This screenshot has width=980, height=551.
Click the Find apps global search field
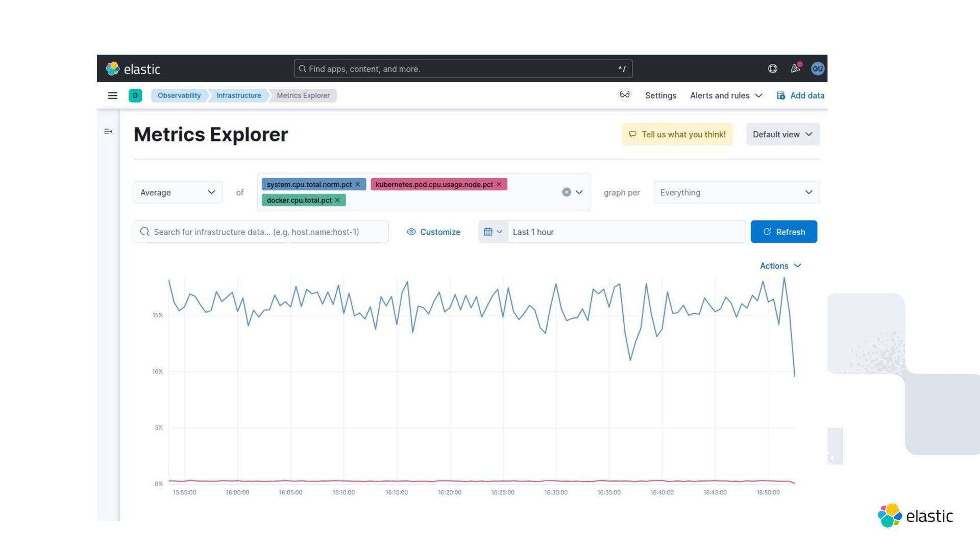pos(463,69)
